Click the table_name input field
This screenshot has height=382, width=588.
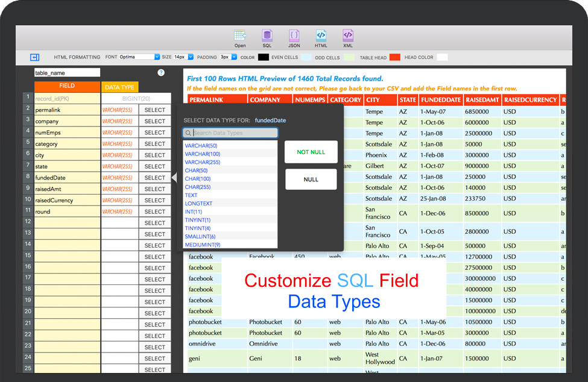67,73
